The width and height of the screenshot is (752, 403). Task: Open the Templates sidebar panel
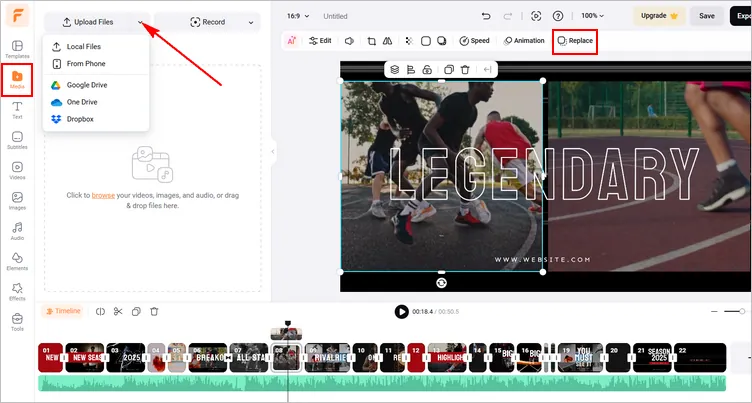point(17,49)
